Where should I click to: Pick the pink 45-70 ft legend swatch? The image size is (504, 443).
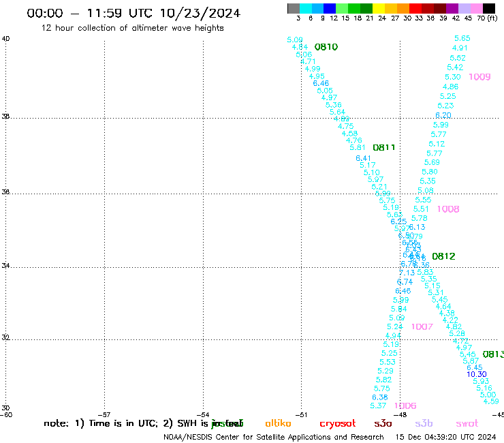tap(477, 8)
